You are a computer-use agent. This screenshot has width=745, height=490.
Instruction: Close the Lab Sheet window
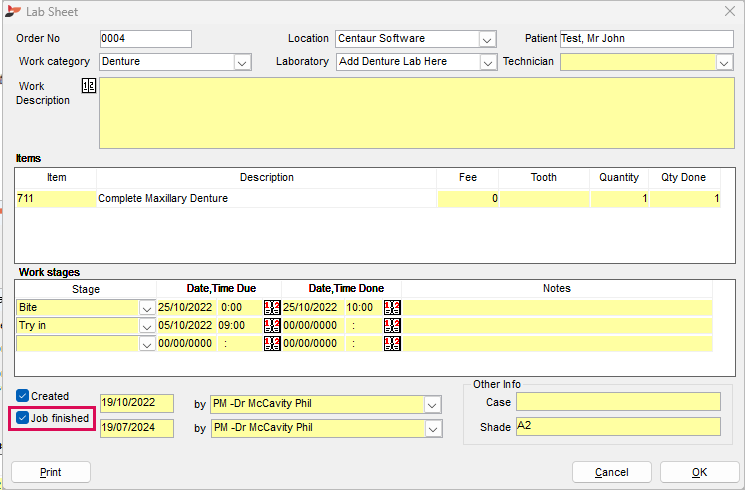tap(730, 11)
